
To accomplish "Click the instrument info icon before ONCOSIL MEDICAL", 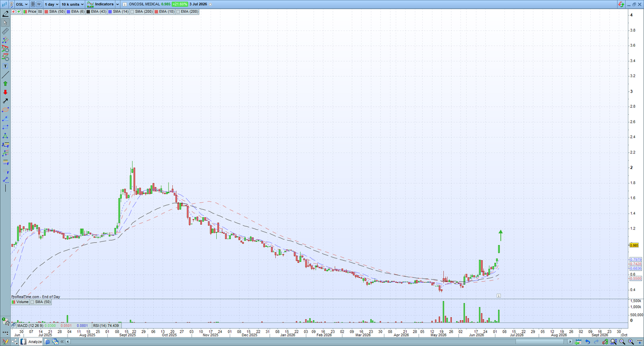I will (125, 4).
